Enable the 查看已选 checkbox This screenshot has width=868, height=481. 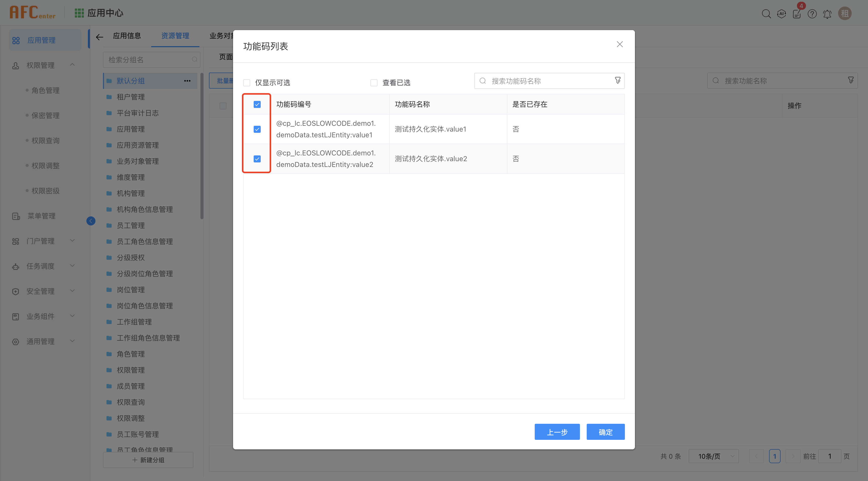point(374,82)
